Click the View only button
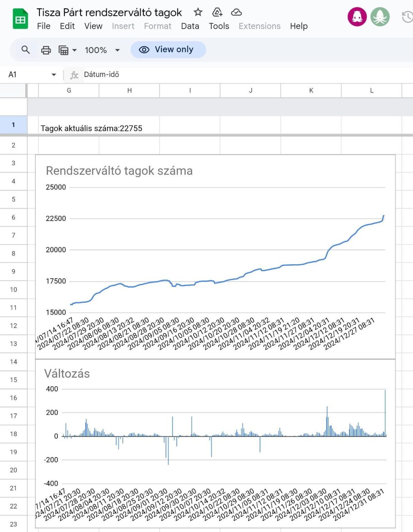The width and height of the screenshot is (413, 532). (x=168, y=50)
